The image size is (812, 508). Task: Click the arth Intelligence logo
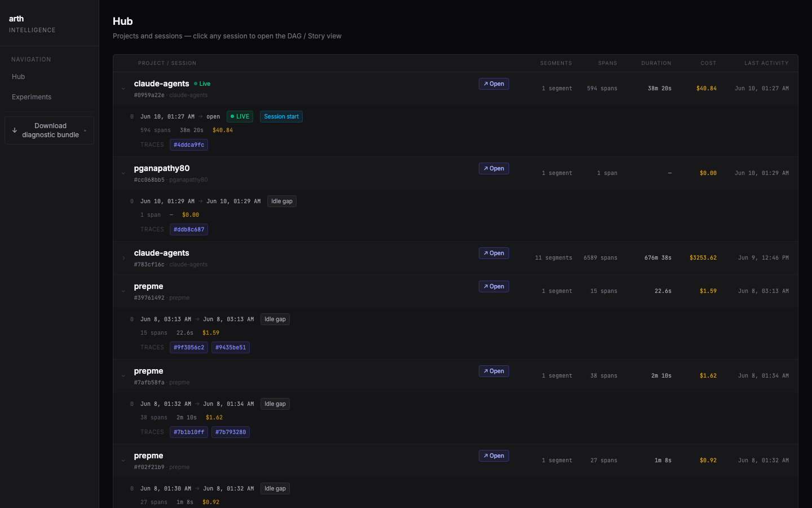coord(32,24)
